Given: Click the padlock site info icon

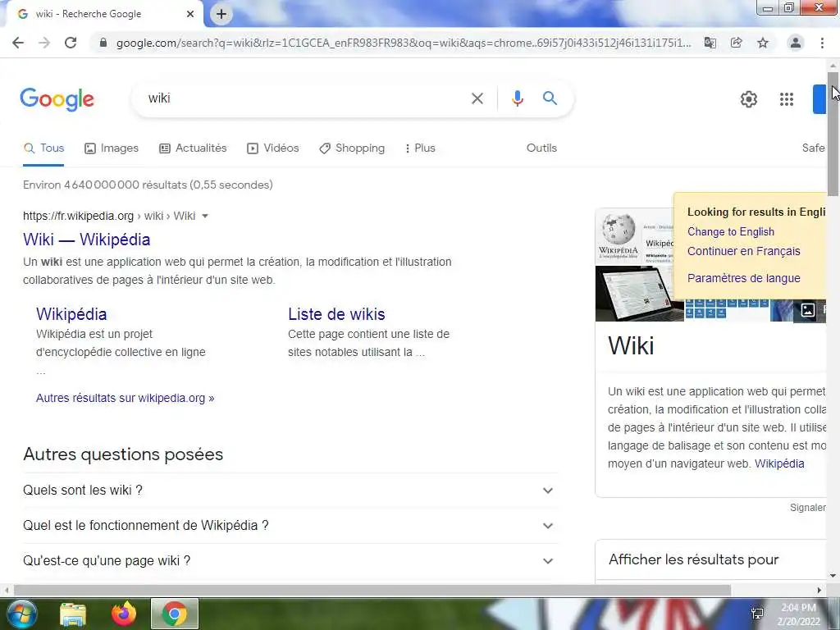Looking at the screenshot, I should pyautogui.click(x=103, y=43).
